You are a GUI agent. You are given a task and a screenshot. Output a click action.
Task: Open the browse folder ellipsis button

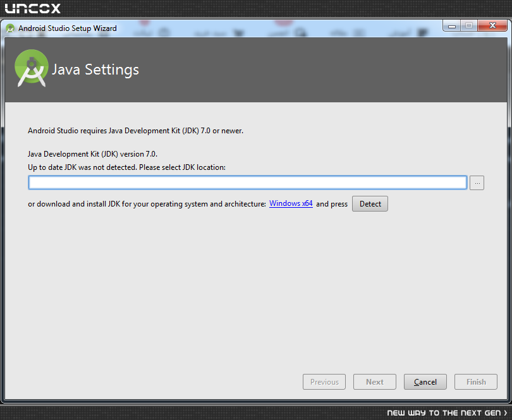pyautogui.click(x=477, y=183)
